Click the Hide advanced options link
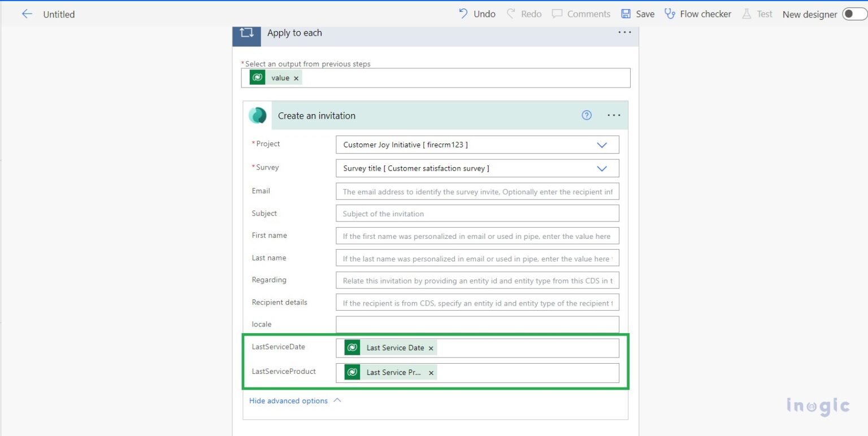The width and height of the screenshot is (868, 436). pos(288,400)
